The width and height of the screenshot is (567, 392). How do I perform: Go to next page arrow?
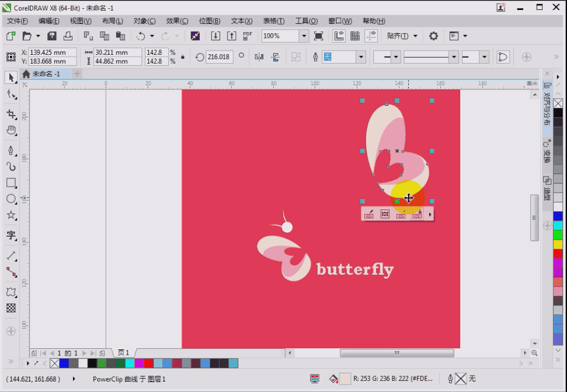(84, 353)
